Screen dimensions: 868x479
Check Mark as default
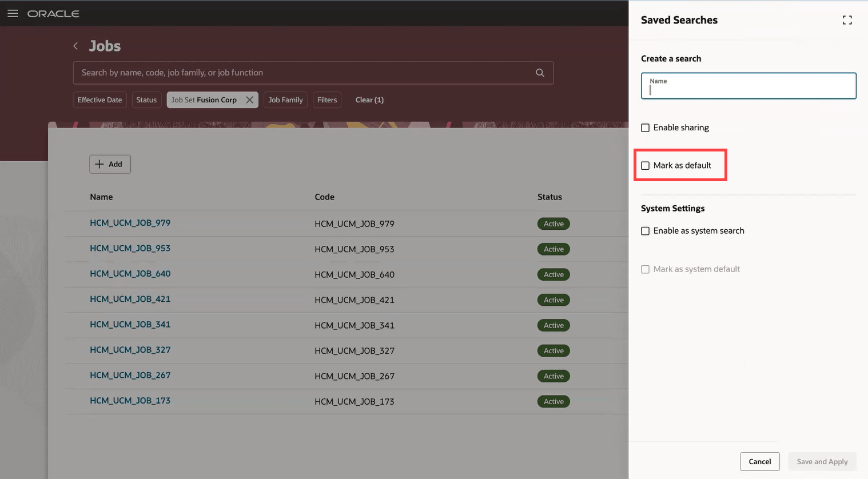646,165
